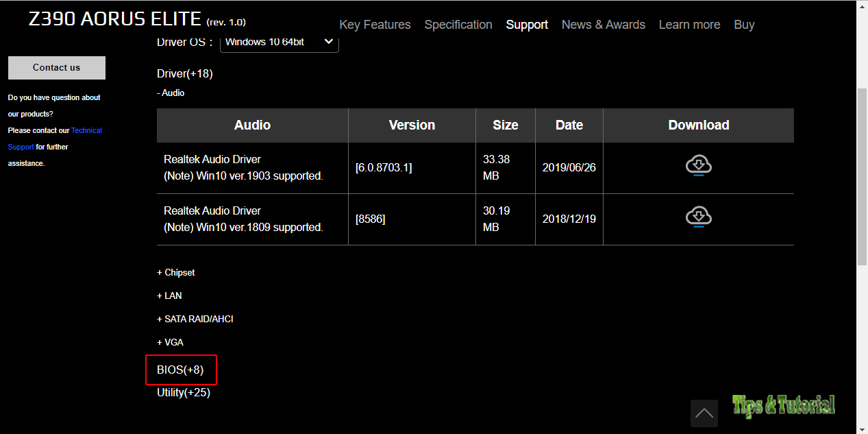Click the Win10 ver.1903 supported driver name

tap(243, 167)
